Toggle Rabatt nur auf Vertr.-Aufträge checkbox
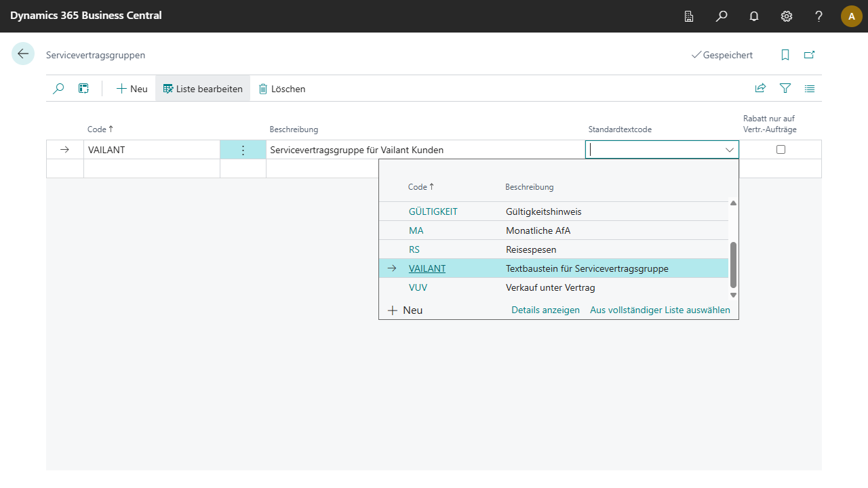This screenshot has height=488, width=868. tap(781, 150)
